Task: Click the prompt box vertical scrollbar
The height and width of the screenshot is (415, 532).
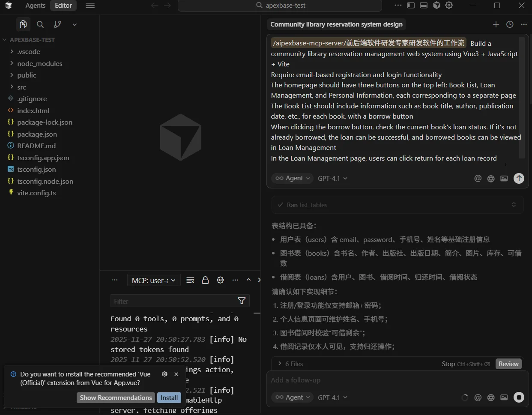Action: pos(522,98)
